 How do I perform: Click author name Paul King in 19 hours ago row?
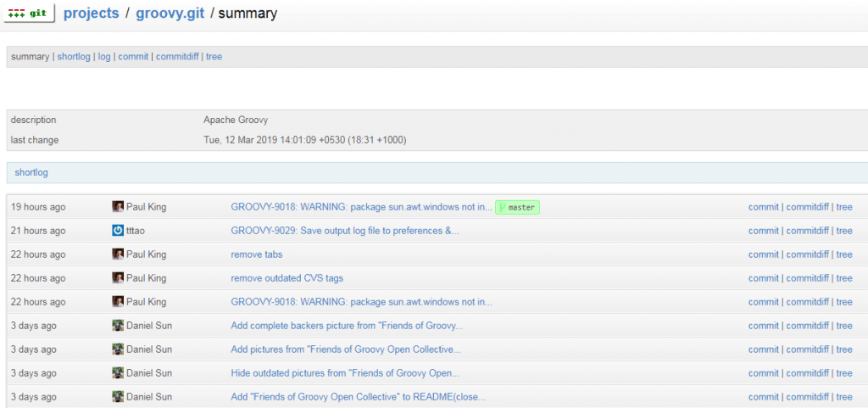click(x=146, y=207)
